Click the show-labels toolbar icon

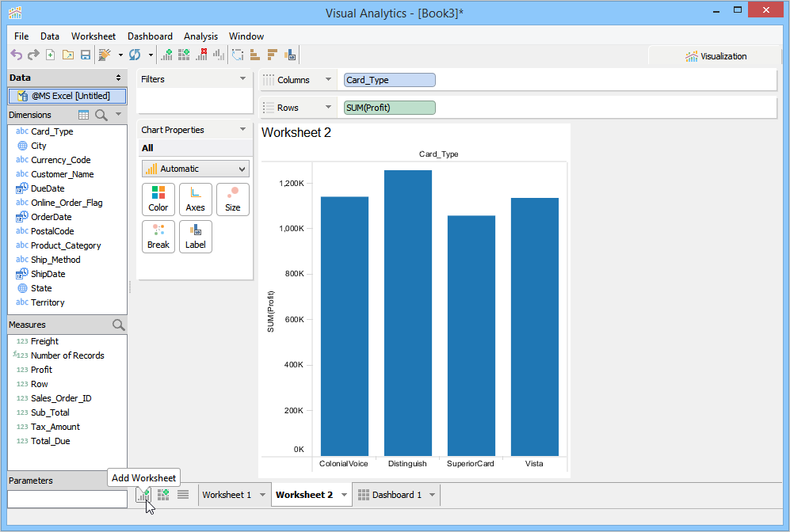tap(290, 55)
